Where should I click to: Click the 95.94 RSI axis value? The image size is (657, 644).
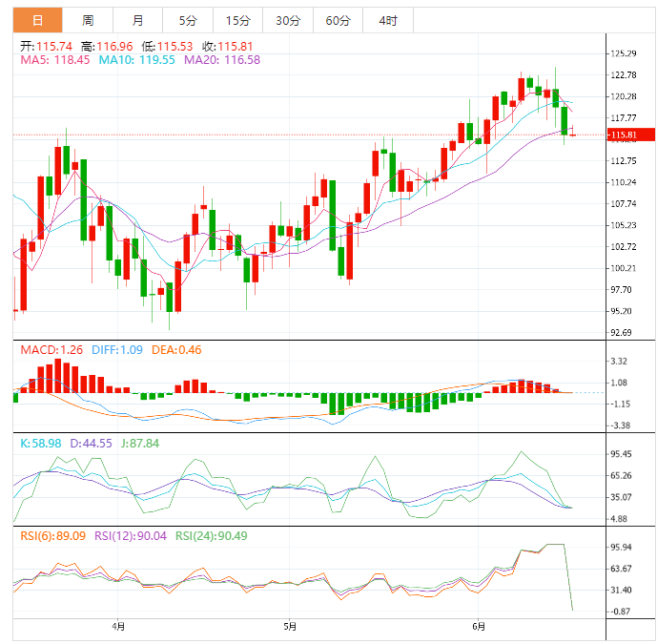pos(621,547)
